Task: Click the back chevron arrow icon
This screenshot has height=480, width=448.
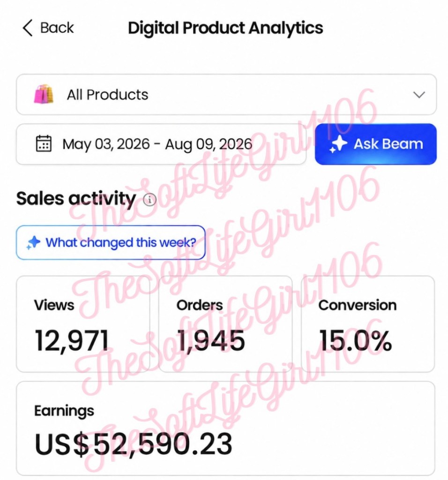Action: (28, 28)
